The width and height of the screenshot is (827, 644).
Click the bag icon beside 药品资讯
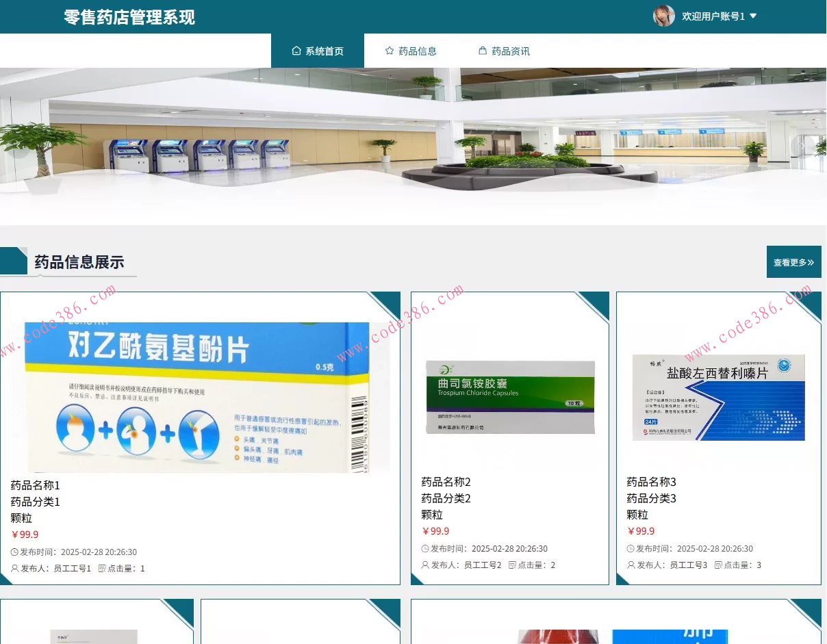coord(481,50)
